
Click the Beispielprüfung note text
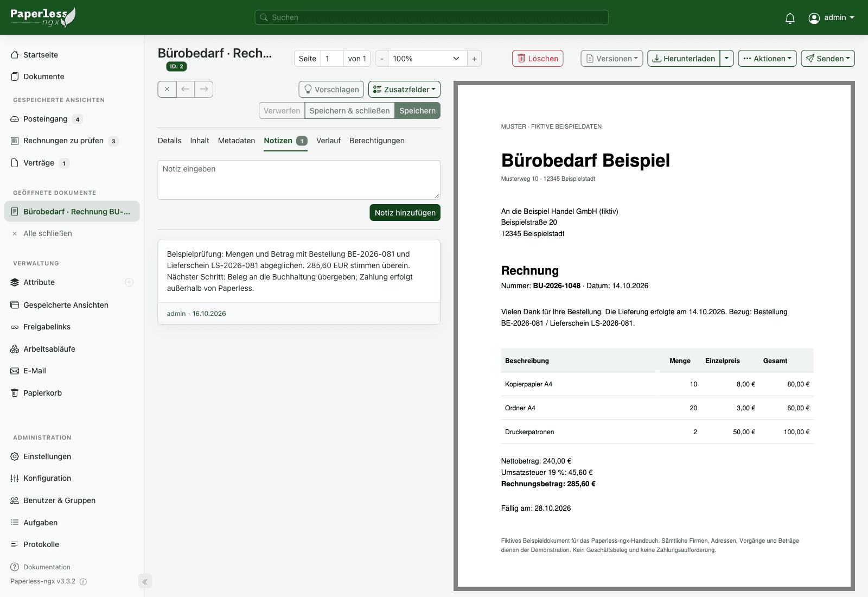290,271
